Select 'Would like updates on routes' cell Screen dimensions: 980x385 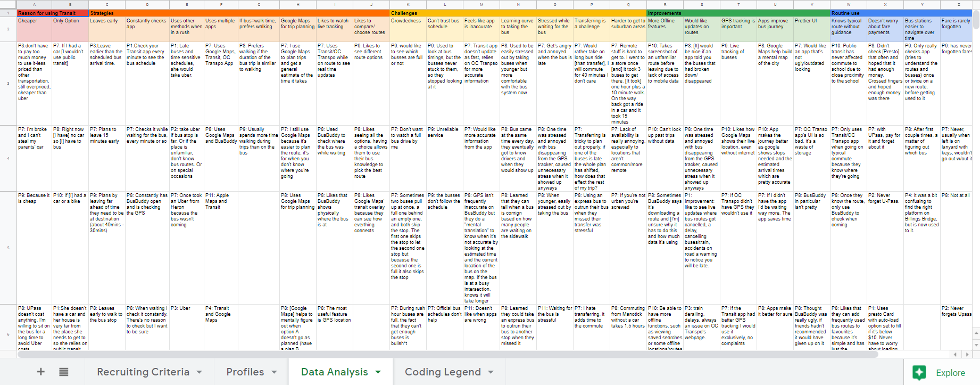coord(702,29)
